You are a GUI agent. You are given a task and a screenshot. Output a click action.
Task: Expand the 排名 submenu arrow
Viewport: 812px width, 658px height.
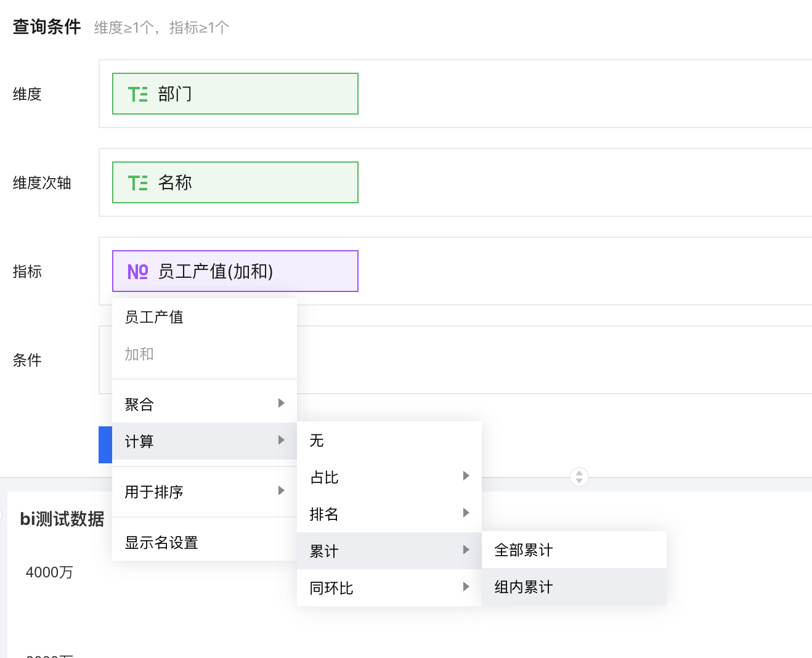466,513
